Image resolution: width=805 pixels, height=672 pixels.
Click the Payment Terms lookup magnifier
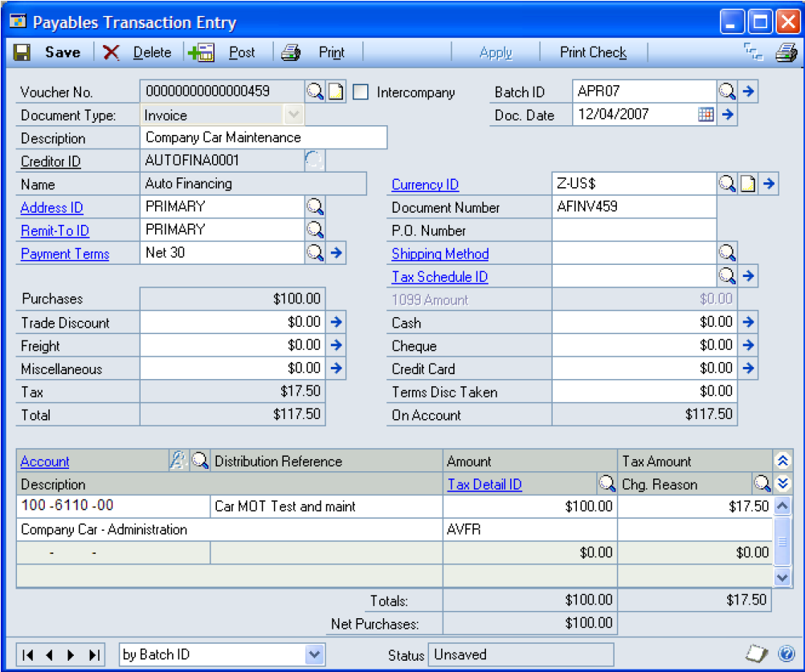[315, 253]
